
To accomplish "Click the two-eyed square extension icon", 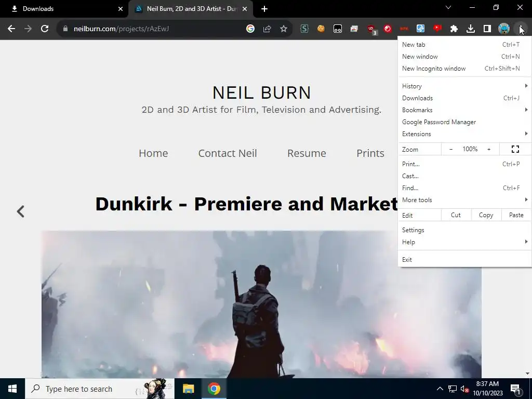I will coord(338,29).
